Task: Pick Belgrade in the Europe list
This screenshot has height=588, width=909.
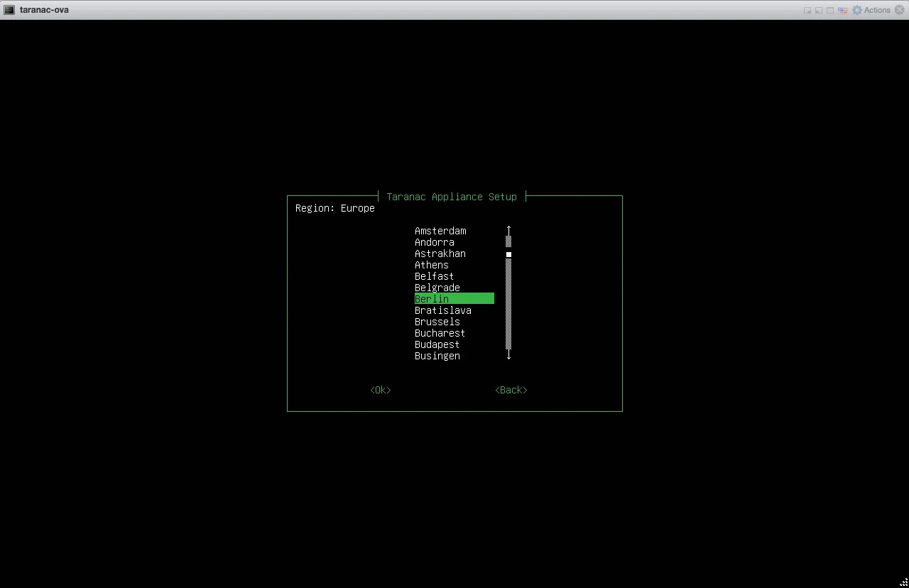Action: point(437,288)
